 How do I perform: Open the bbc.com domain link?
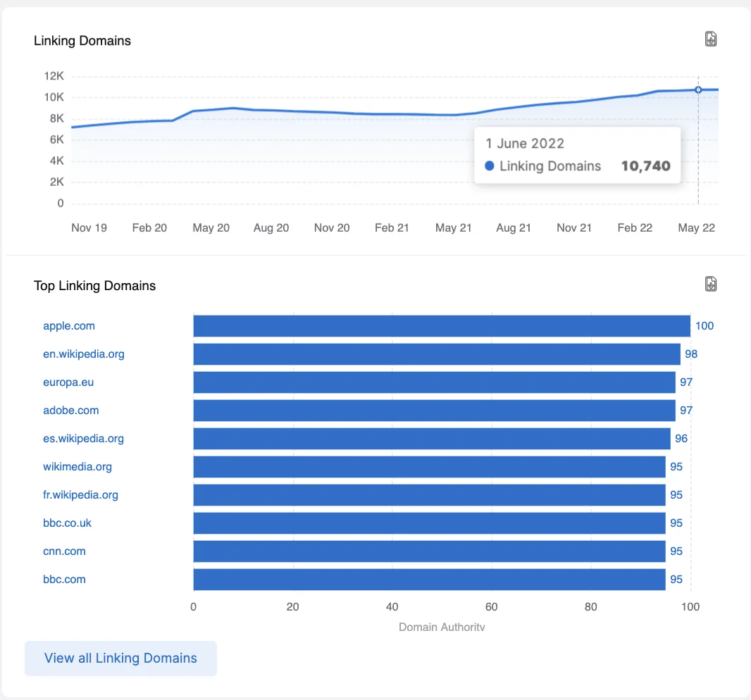coord(64,580)
